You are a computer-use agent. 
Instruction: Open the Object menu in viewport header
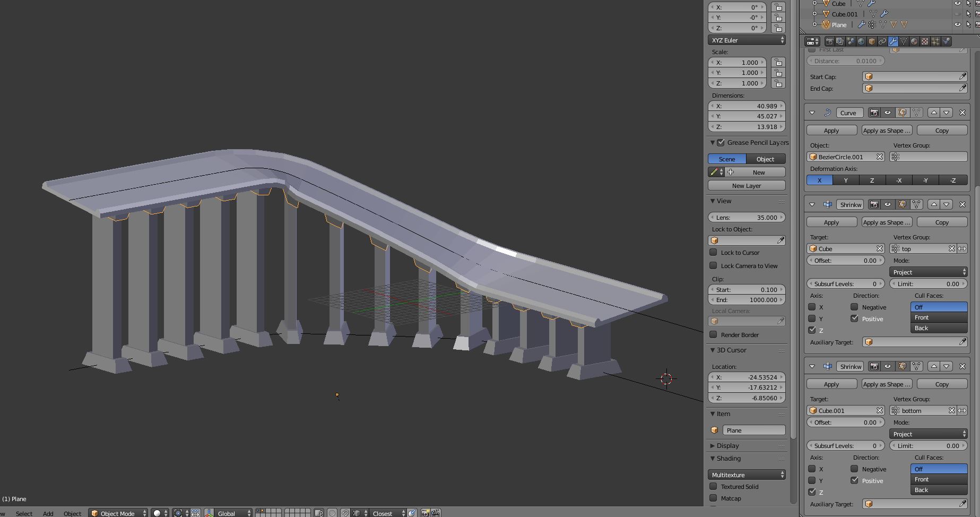72,513
